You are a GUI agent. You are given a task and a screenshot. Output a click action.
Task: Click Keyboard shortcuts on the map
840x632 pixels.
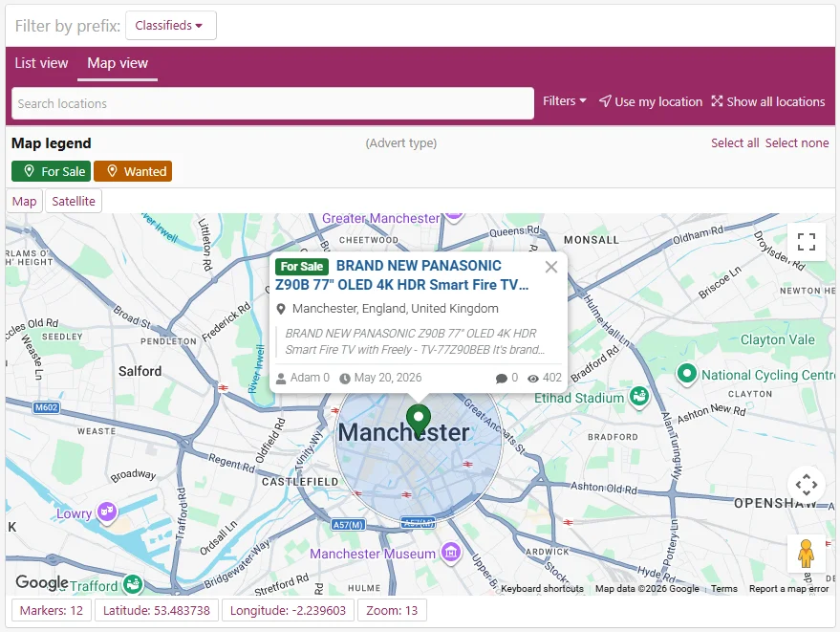(542, 589)
